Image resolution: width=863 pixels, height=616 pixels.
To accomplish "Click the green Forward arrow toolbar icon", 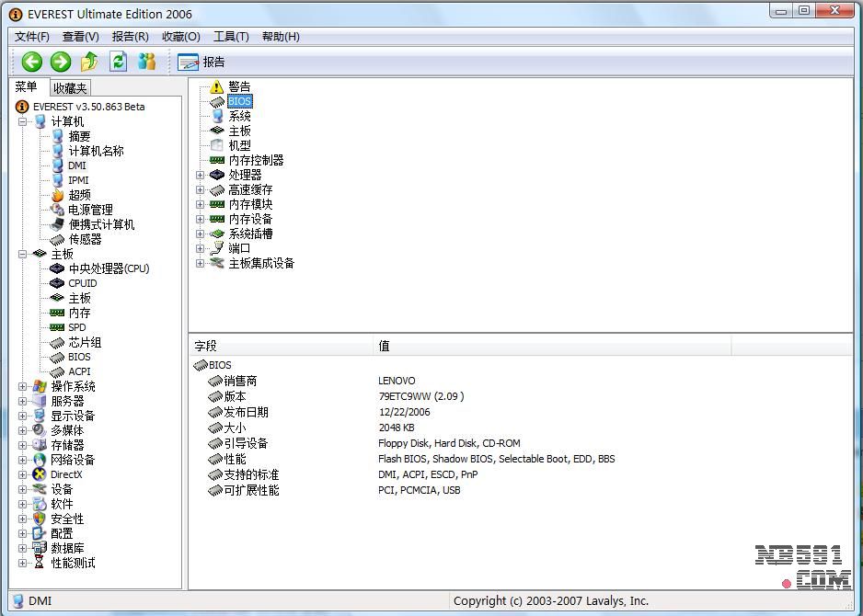I will [61, 62].
